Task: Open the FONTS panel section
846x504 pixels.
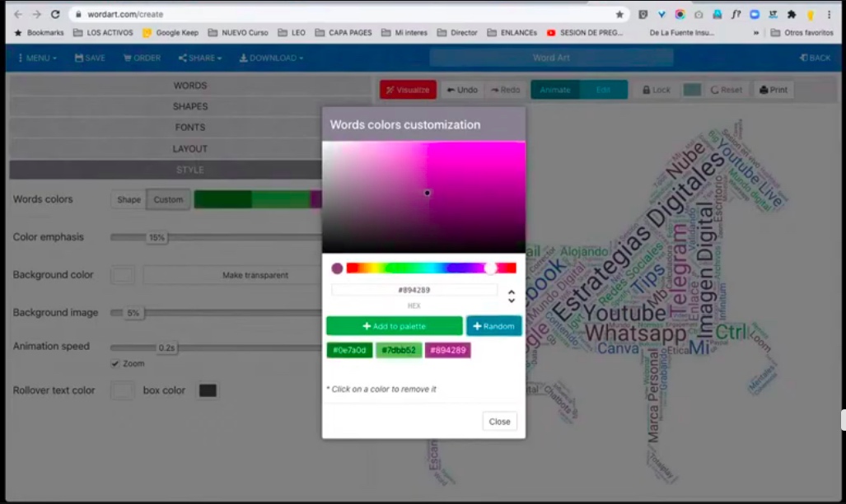Action: pos(189,128)
